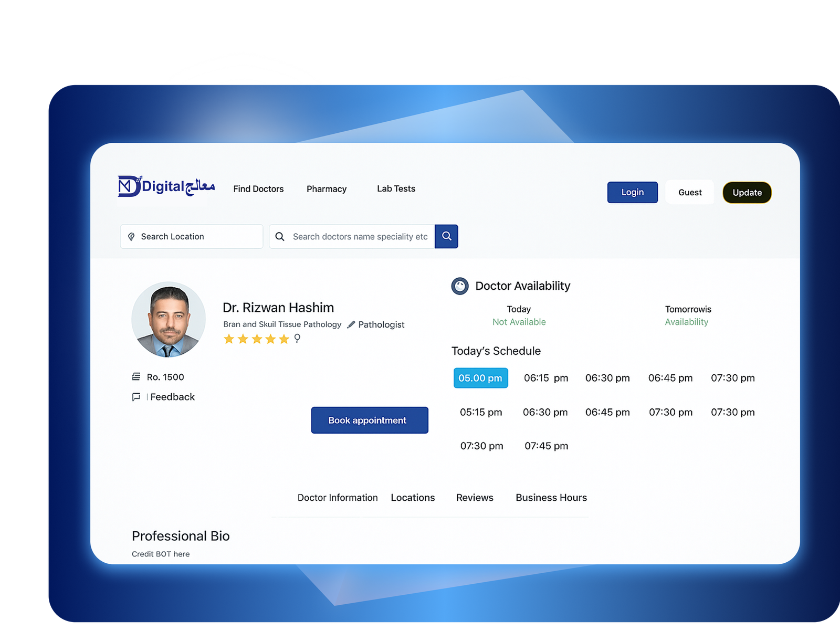840x631 pixels.
Task: Go to Lab Tests page
Action: (396, 188)
